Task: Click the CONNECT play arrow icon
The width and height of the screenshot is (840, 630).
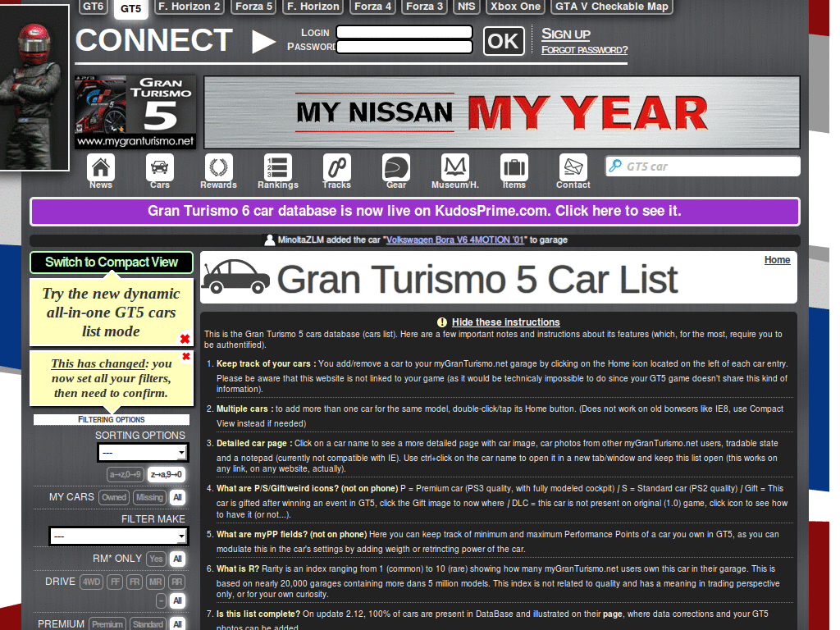Action: click(x=263, y=41)
